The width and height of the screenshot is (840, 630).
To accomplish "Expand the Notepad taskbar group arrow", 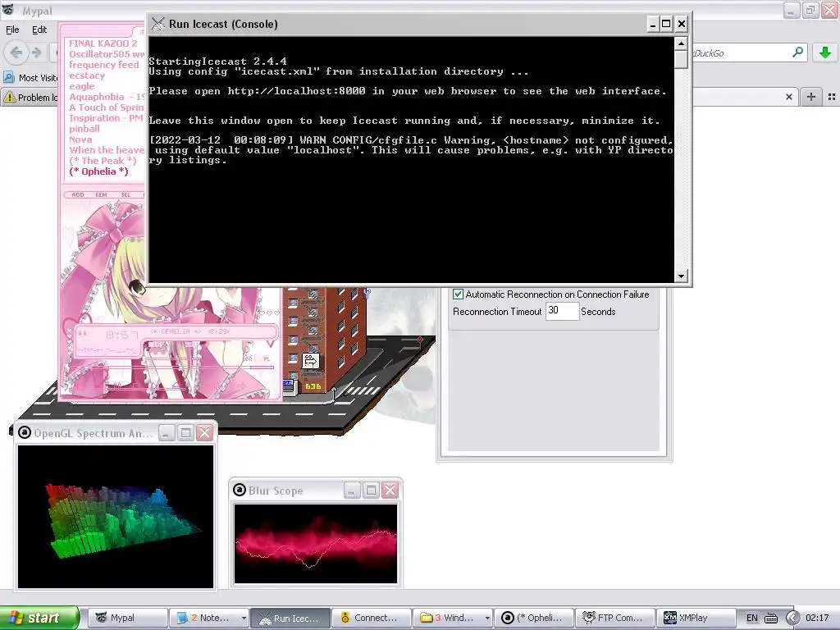I will (244, 618).
